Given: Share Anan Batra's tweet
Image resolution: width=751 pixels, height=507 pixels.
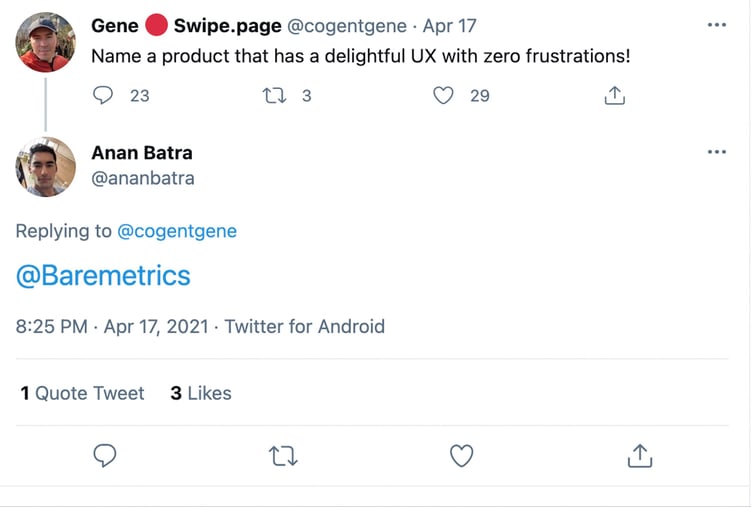Looking at the screenshot, I should pos(639,456).
